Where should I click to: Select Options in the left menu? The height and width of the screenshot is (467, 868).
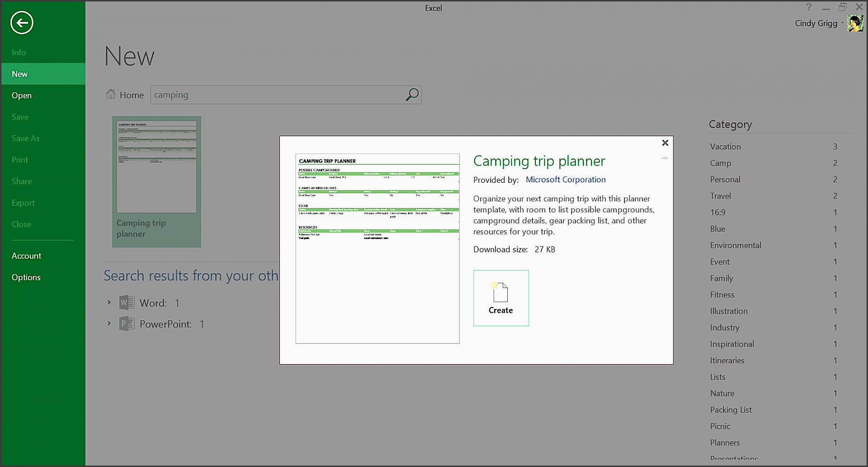(x=26, y=277)
